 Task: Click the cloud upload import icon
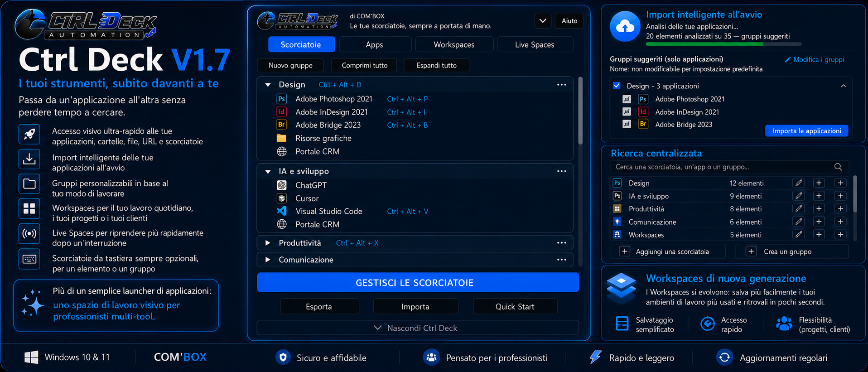(x=625, y=26)
